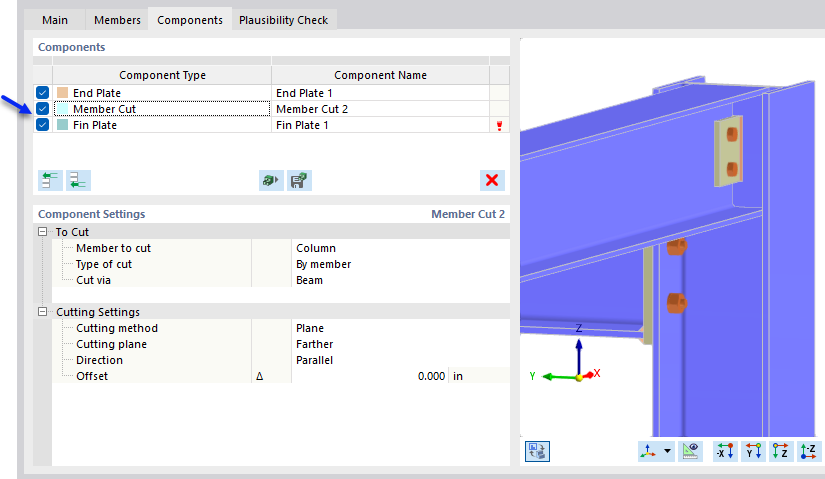Click the red warning icon on Fin Plate row

click(x=499, y=125)
